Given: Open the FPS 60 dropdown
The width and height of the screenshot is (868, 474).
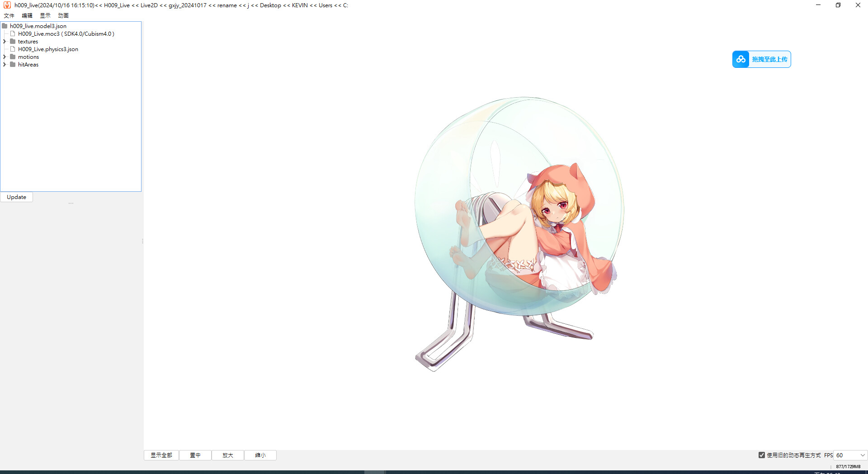Looking at the screenshot, I should pyautogui.click(x=850, y=455).
